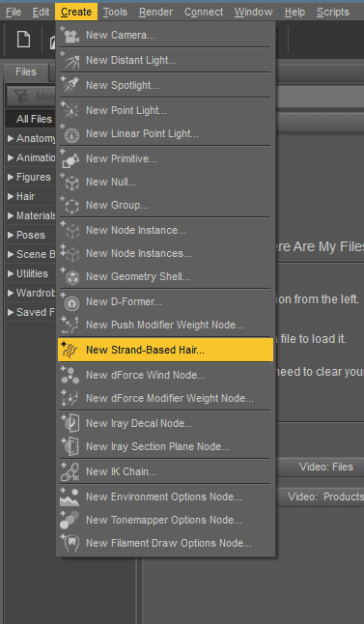Expand the Hair category

point(11,196)
